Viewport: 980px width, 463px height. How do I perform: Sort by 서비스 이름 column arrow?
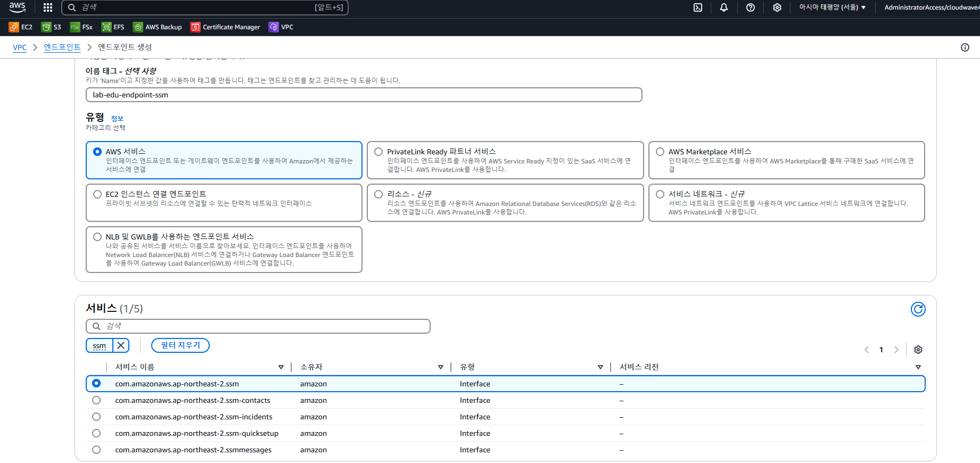[281, 367]
